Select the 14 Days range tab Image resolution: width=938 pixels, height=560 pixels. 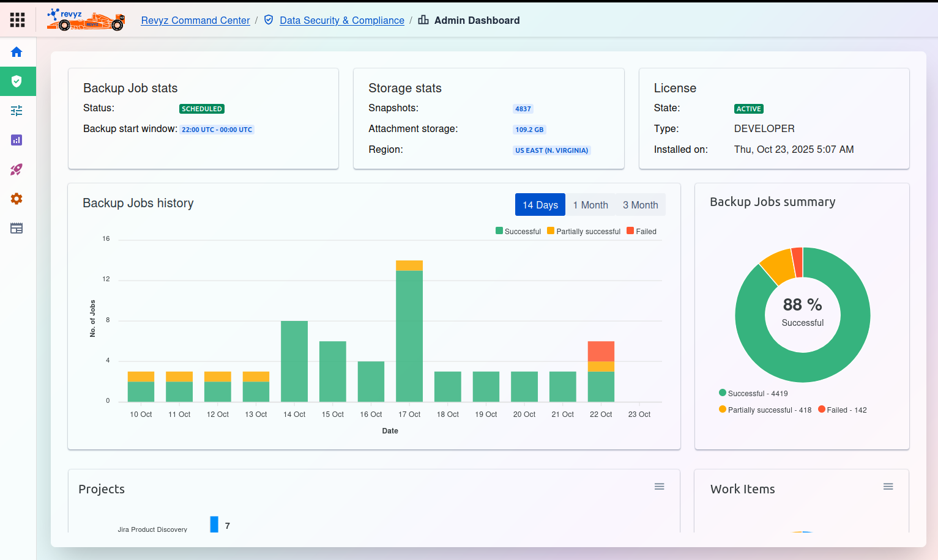(540, 205)
